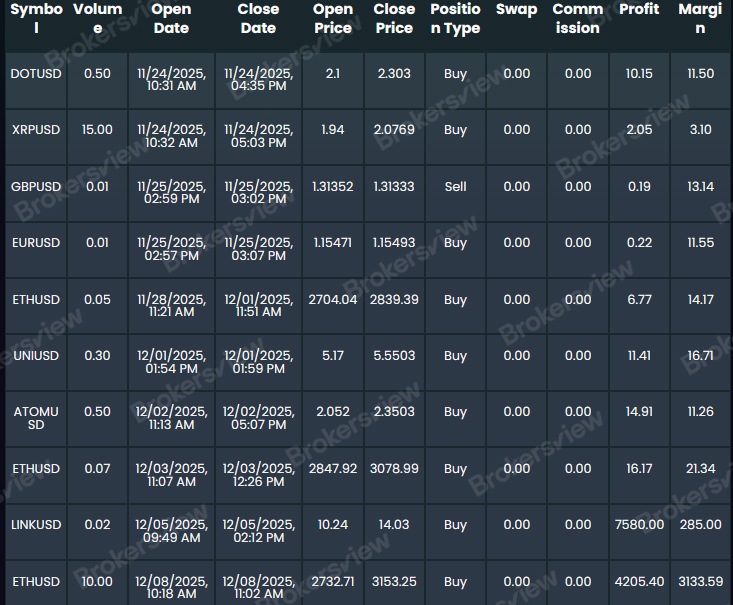Select the LINKUSD symbol cell
The width and height of the screenshot is (733, 605).
click(x=36, y=525)
